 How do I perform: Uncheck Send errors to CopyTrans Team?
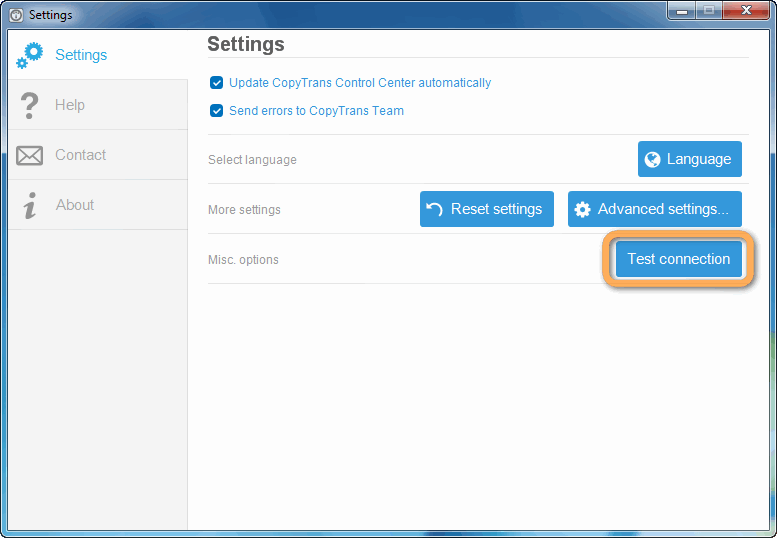(216, 110)
